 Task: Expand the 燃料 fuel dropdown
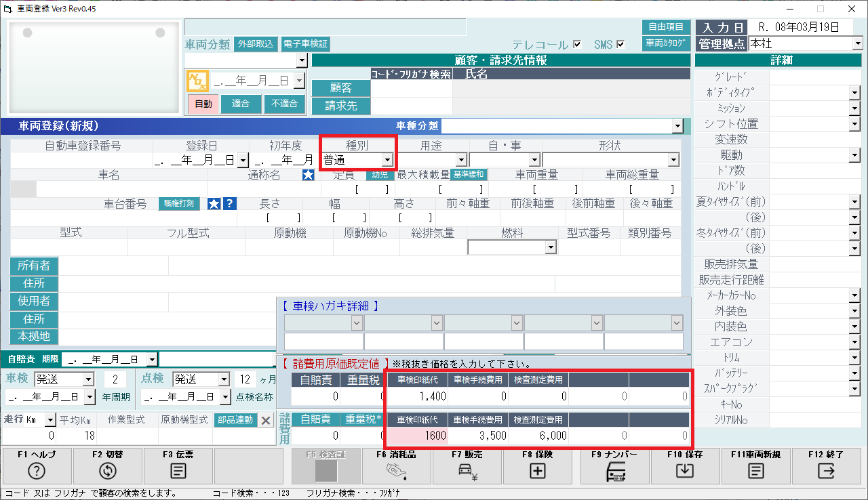tap(551, 248)
